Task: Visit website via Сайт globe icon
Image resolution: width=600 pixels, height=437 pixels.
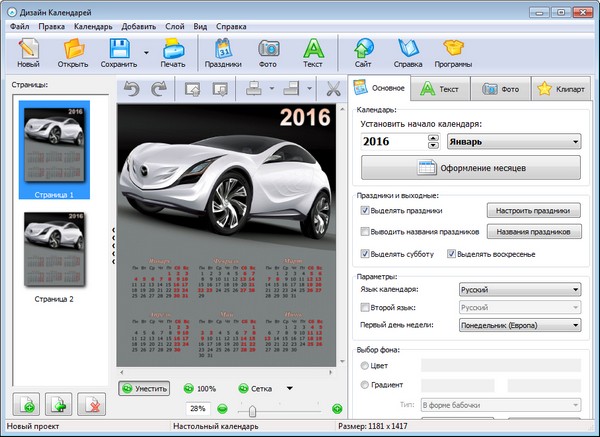Action: pyautogui.click(x=363, y=53)
